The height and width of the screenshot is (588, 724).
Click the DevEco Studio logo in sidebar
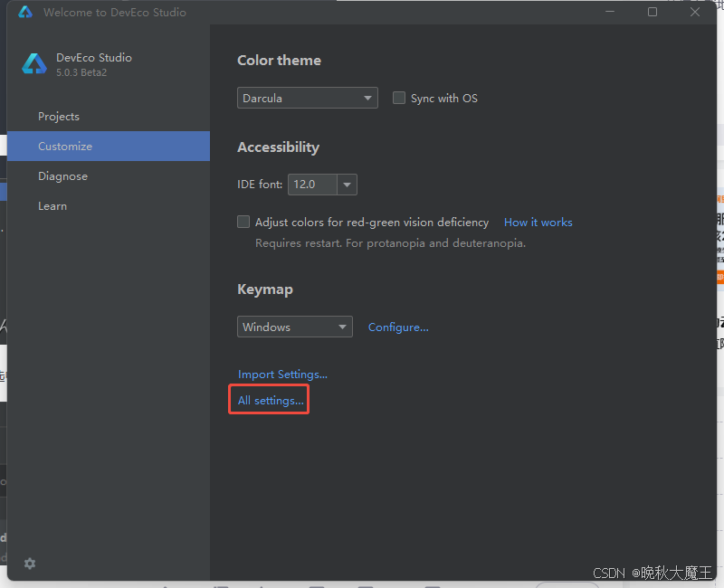click(x=34, y=64)
